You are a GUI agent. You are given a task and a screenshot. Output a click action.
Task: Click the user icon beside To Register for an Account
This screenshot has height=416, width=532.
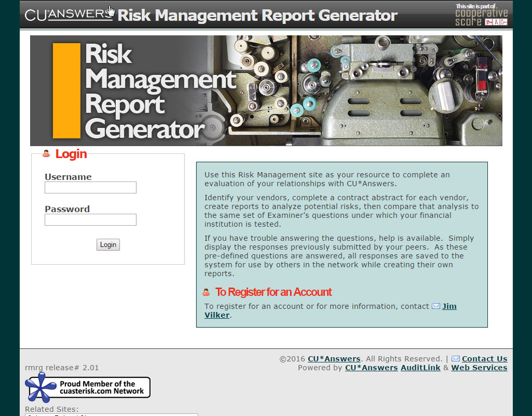coord(206,292)
